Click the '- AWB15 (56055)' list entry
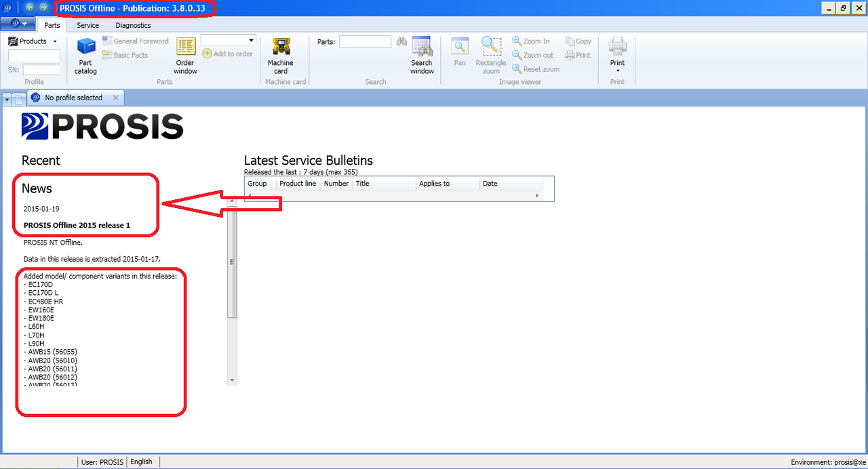 [x=50, y=352]
